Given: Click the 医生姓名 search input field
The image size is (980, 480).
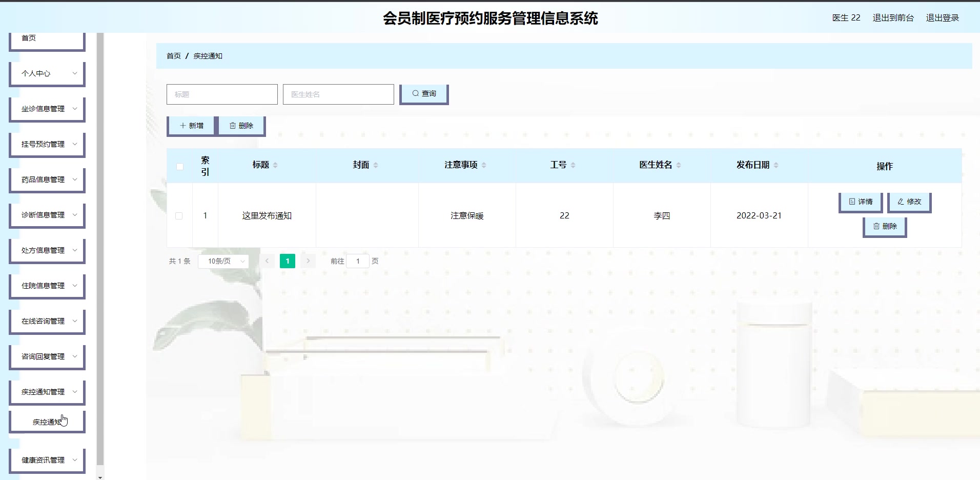Looking at the screenshot, I should coord(338,94).
